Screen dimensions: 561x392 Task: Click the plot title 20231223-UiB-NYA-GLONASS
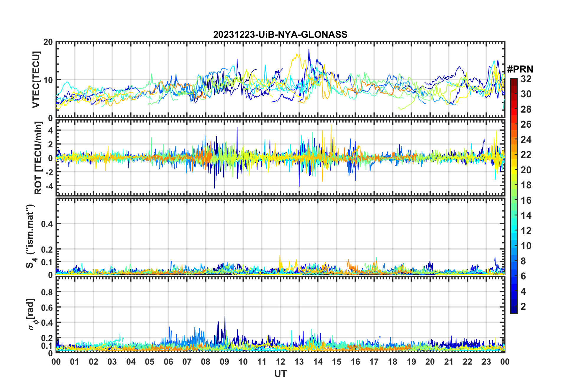click(x=280, y=34)
